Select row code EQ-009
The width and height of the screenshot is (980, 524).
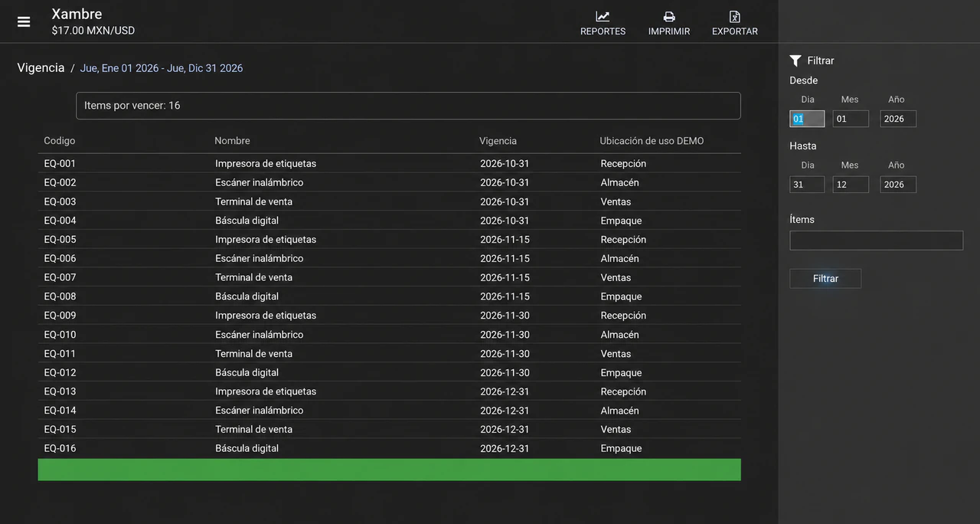point(60,315)
